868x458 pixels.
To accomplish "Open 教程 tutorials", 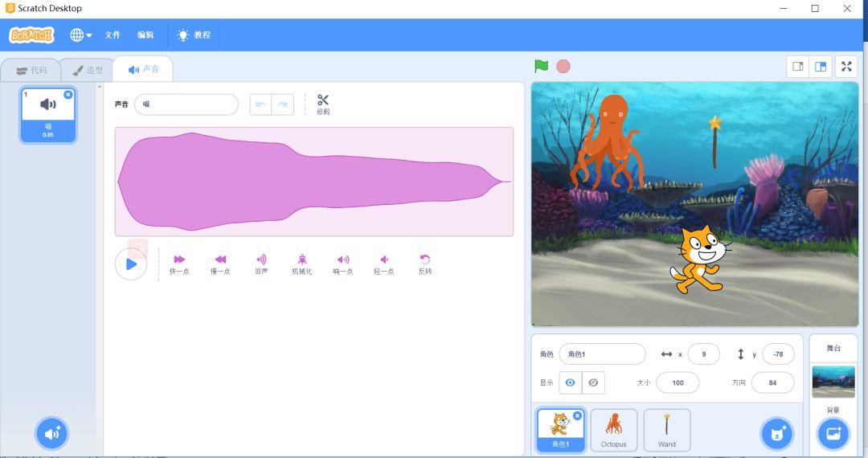I will 194,35.
